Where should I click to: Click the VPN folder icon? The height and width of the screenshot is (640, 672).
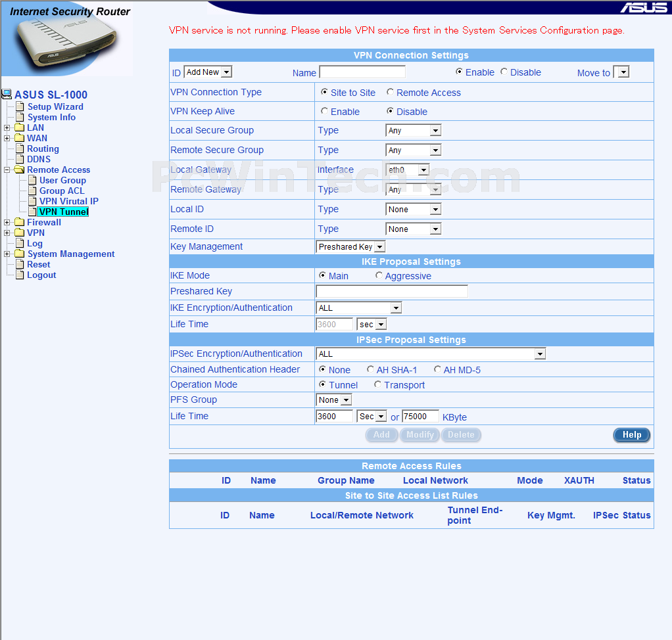click(x=19, y=233)
